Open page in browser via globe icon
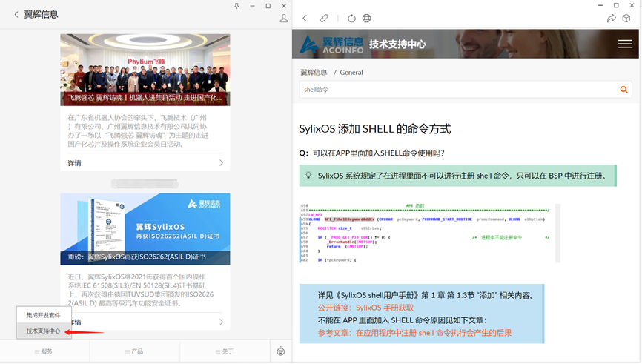 point(367,19)
